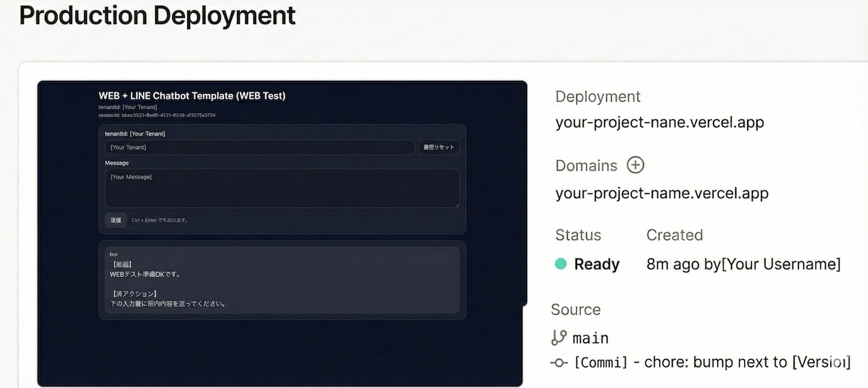The height and width of the screenshot is (388, 868).
Task: Open the main branch link
Action: 591,338
